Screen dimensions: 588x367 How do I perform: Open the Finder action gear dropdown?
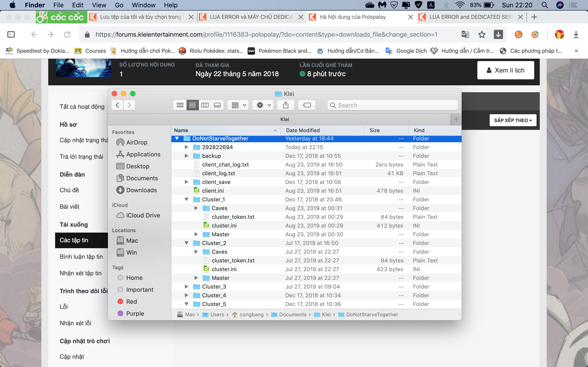coord(263,105)
